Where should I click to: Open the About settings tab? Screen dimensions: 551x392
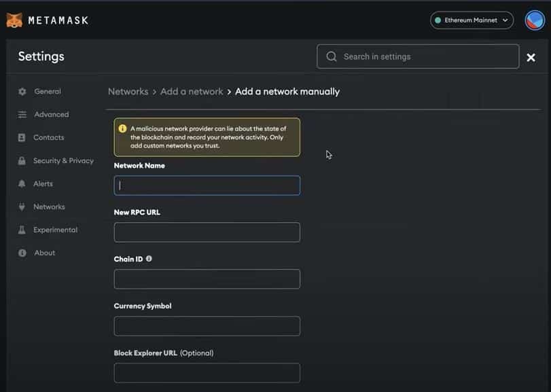[45, 253]
